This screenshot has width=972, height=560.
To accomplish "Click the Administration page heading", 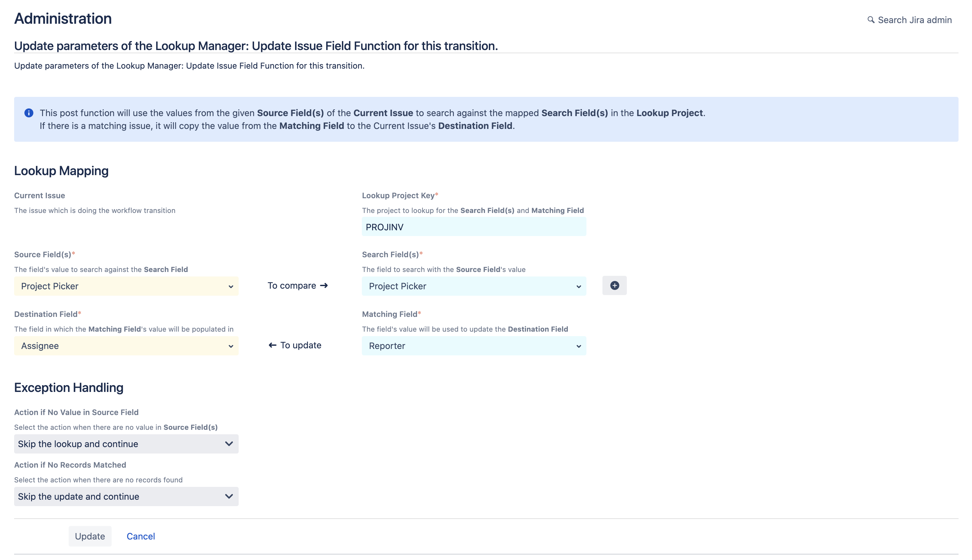I will [x=63, y=19].
